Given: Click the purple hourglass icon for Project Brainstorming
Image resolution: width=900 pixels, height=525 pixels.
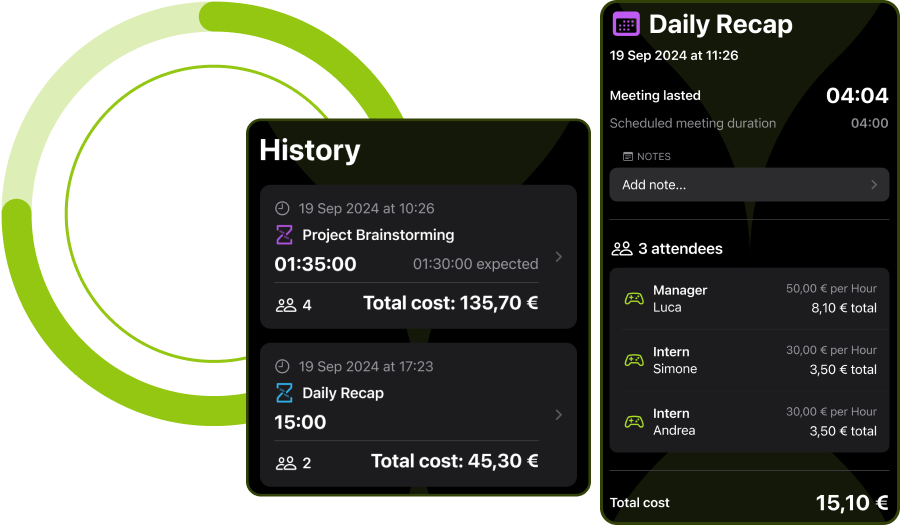Looking at the screenshot, I should pyautogui.click(x=284, y=235).
